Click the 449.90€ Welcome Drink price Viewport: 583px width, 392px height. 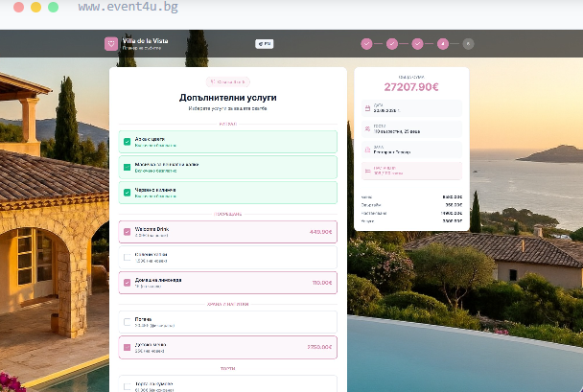pyautogui.click(x=320, y=232)
